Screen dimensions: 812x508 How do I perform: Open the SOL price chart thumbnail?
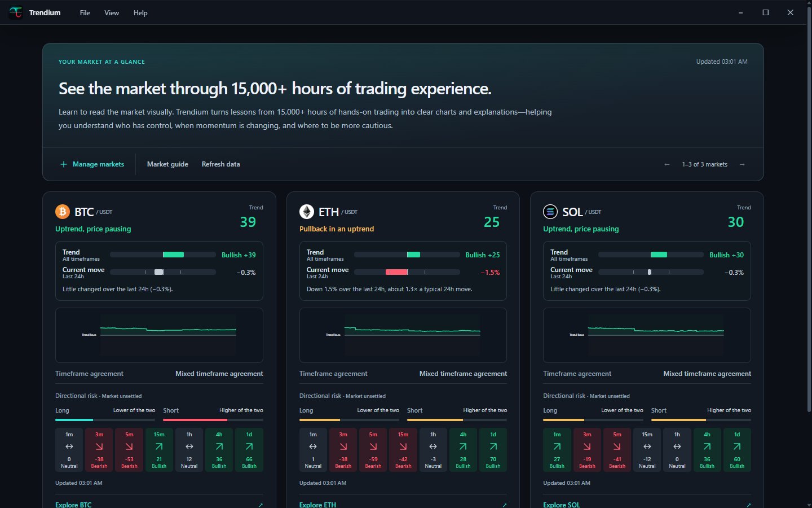point(647,335)
